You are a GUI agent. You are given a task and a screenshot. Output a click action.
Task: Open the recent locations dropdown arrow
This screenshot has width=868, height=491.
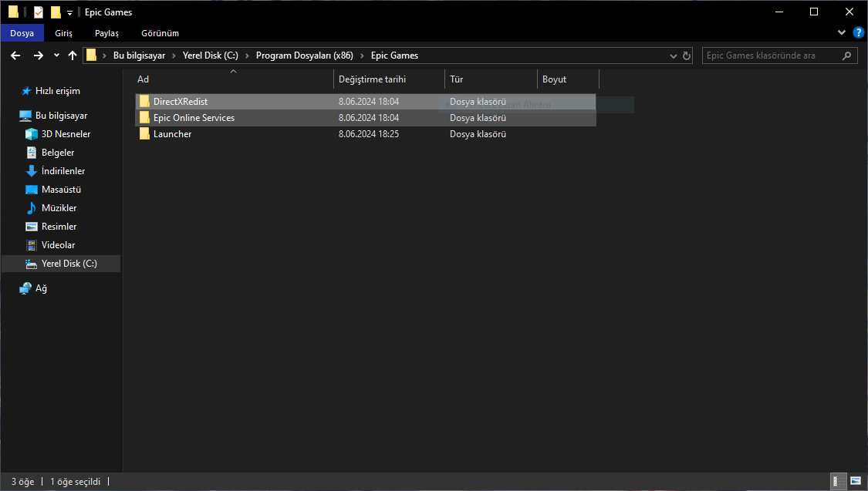tap(56, 55)
